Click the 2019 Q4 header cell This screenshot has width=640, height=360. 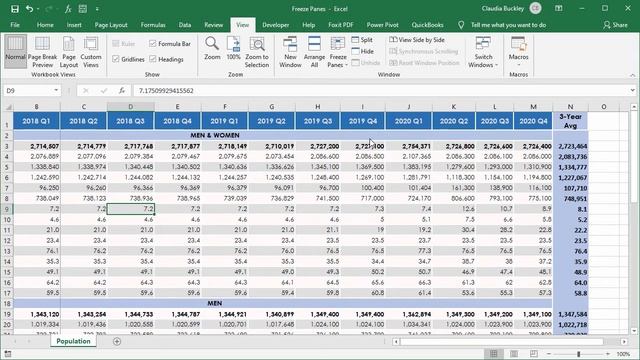362,121
